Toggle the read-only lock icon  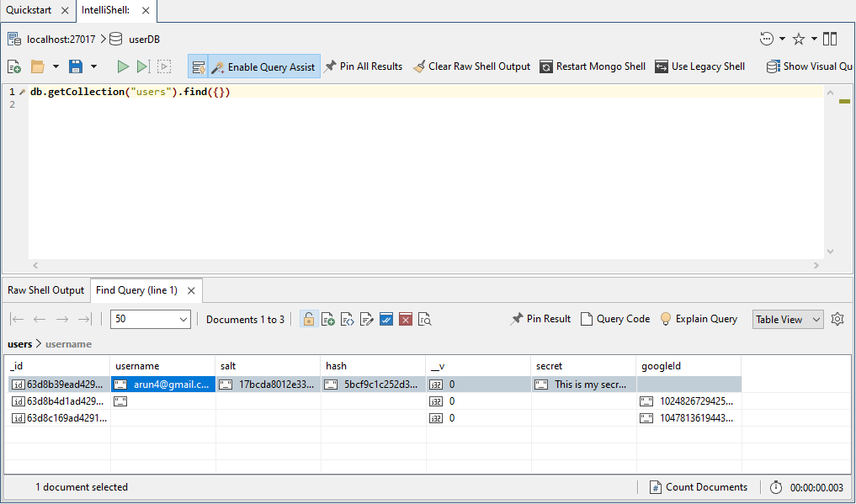coord(308,319)
